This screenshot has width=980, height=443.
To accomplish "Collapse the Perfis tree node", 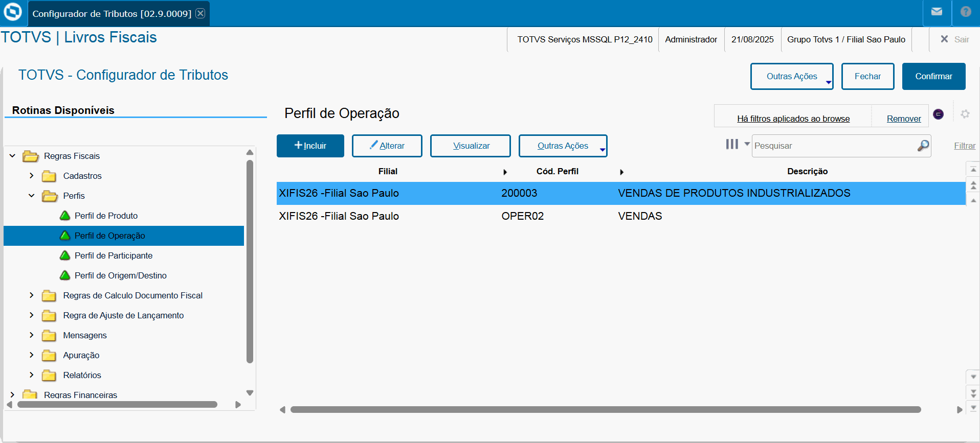I will [x=32, y=196].
